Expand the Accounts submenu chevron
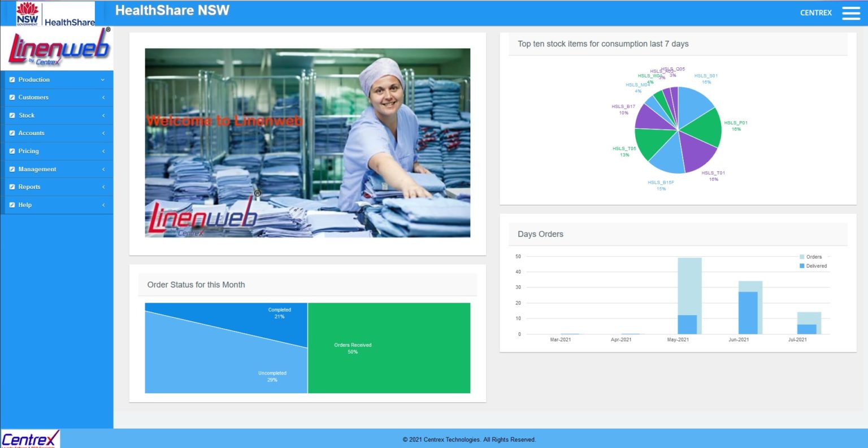The width and height of the screenshot is (868, 448). (x=103, y=133)
